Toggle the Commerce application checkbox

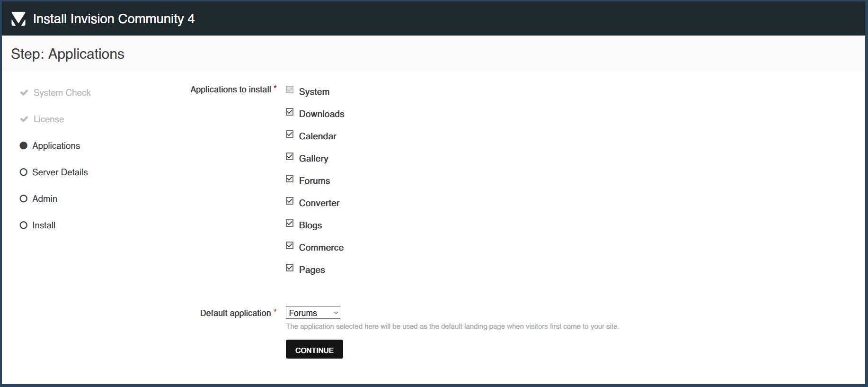pos(290,245)
